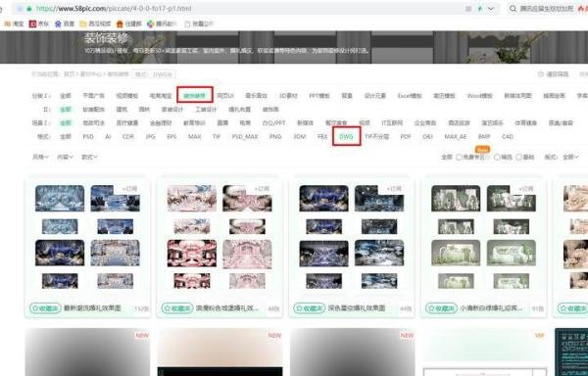Select 视频模板 category
The image size is (588, 376).
tap(127, 96)
